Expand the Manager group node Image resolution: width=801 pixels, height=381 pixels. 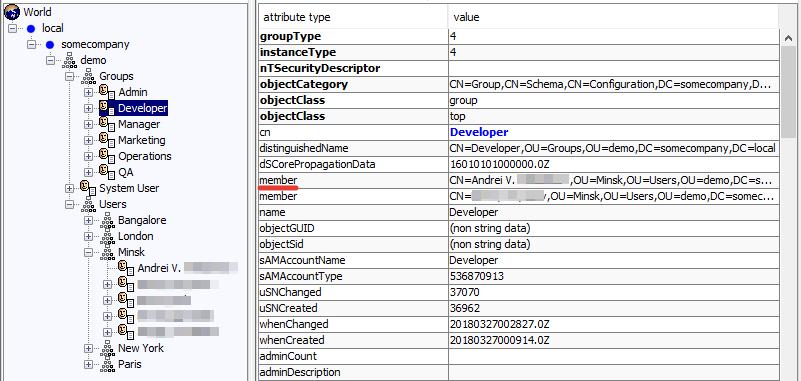click(x=88, y=124)
